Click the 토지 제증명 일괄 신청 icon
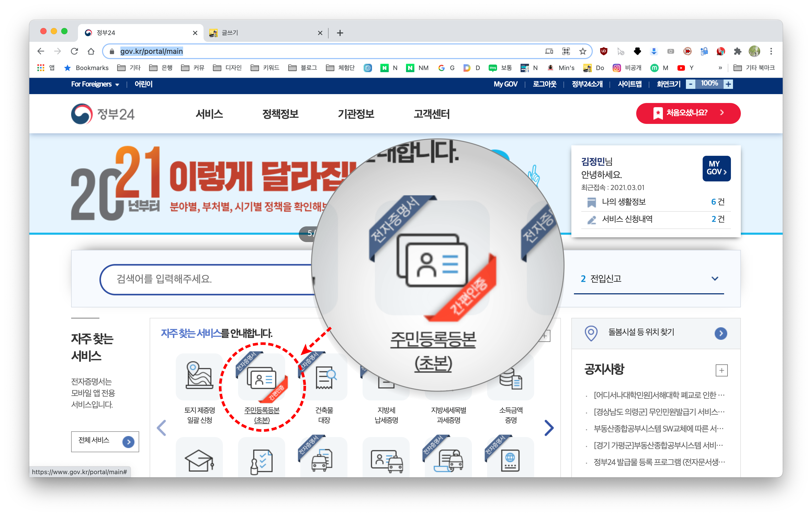Viewport: 812px width, 516px height. pos(199,376)
